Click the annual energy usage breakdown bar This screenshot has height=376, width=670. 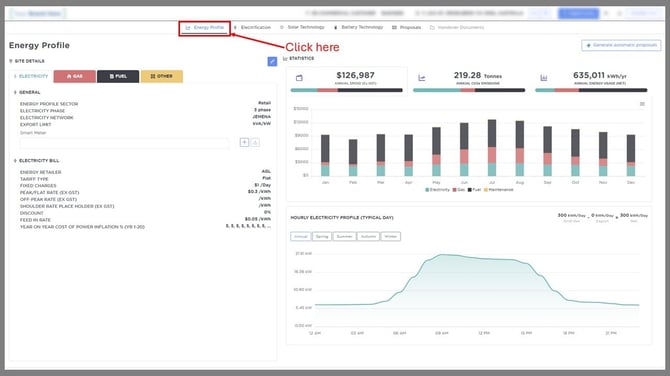(591, 90)
